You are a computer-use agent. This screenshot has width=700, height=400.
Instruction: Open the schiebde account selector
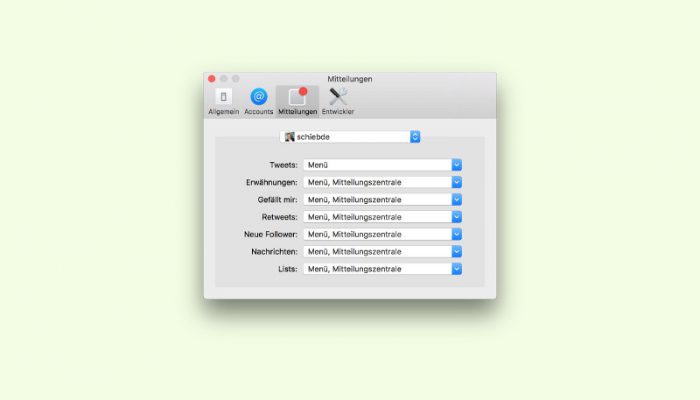(350, 137)
